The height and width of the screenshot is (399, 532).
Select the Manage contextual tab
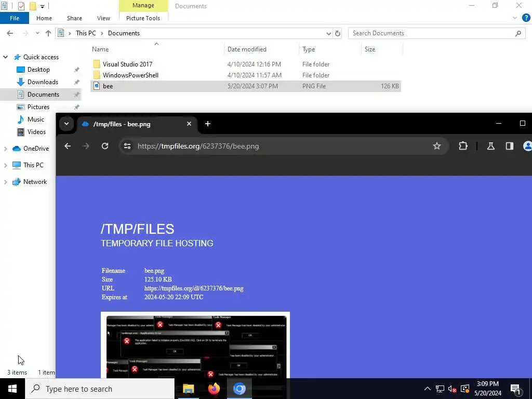coord(143,5)
